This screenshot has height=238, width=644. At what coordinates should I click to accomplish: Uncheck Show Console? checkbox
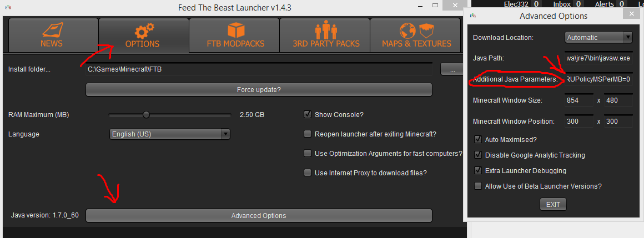point(307,114)
